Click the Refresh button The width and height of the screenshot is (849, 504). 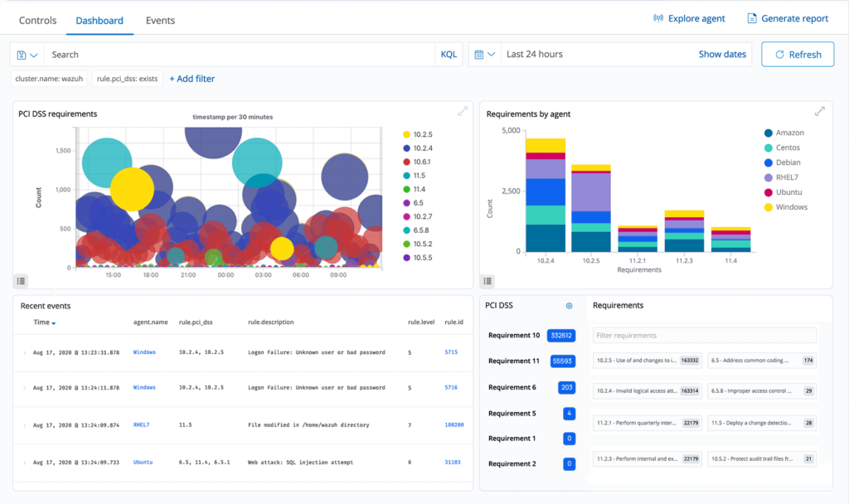(x=797, y=55)
